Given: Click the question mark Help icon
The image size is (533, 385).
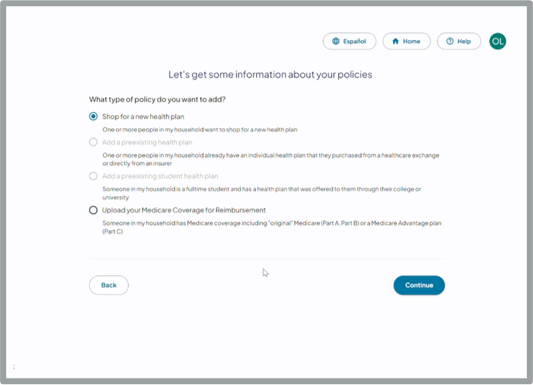Looking at the screenshot, I should pos(450,41).
